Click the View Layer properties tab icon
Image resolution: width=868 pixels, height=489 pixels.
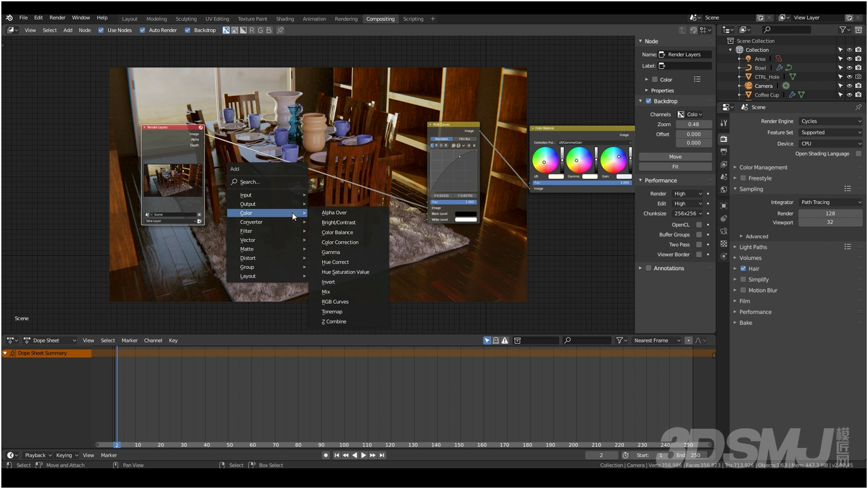tap(724, 164)
